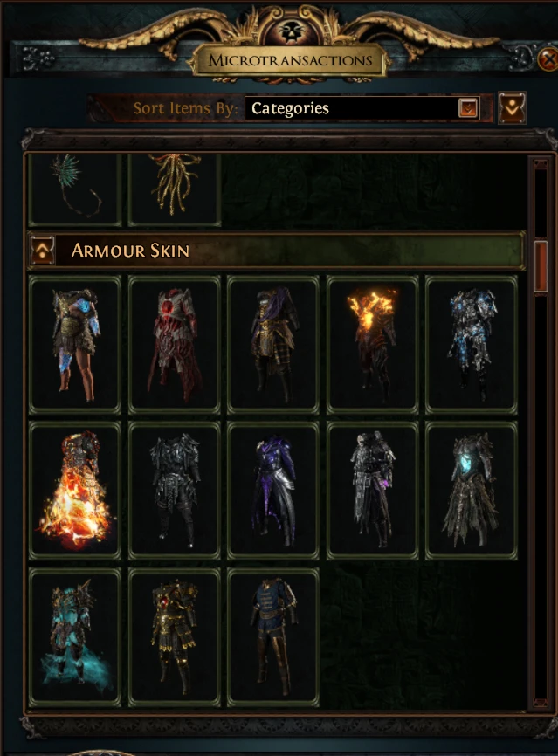
Task: Pick the navy blue coat armour skin
Action: (273, 637)
